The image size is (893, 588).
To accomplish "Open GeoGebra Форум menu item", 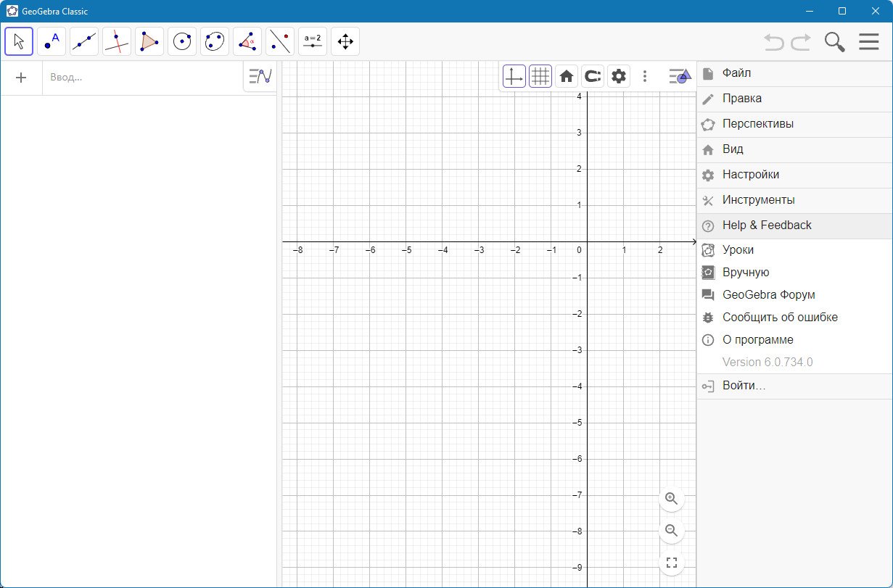I will coord(795,295).
